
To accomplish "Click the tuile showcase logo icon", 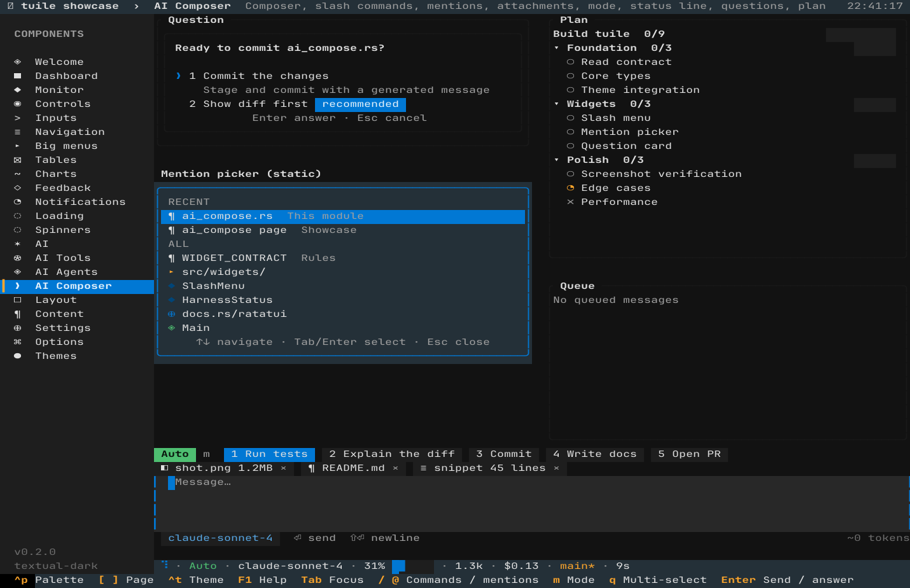I will tap(10, 6).
